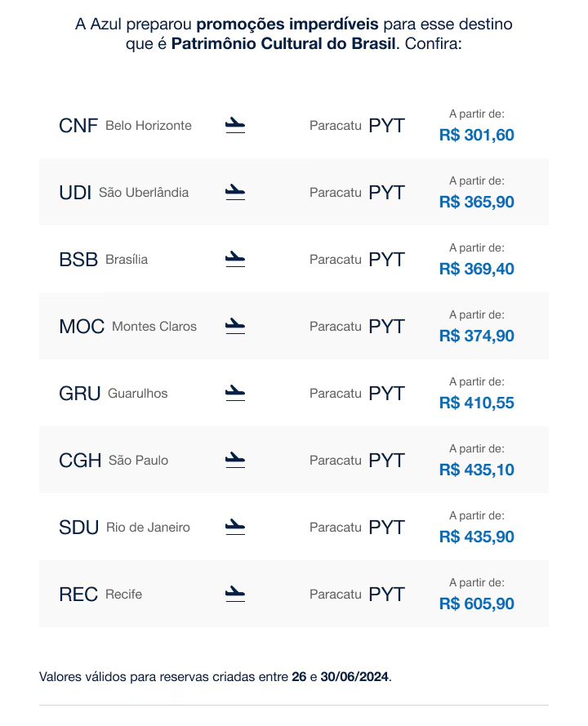The width and height of the screenshot is (588, 726).
Task: Click the airplane icon in the São Uberlândia row
Action: tap(235, 193)
